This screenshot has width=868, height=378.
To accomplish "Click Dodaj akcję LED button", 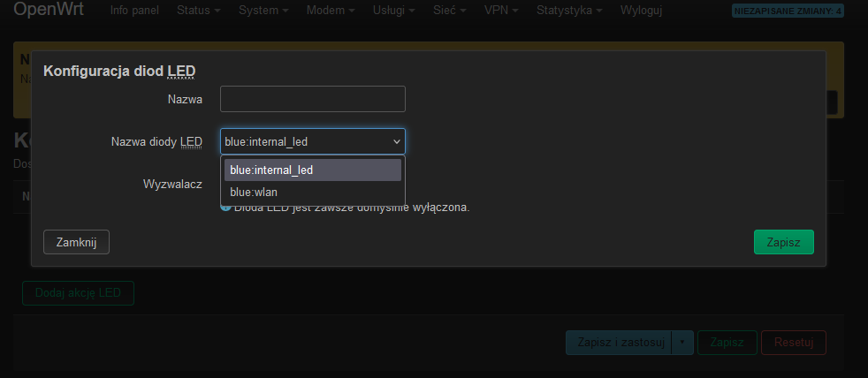I will tap(78, 292).
